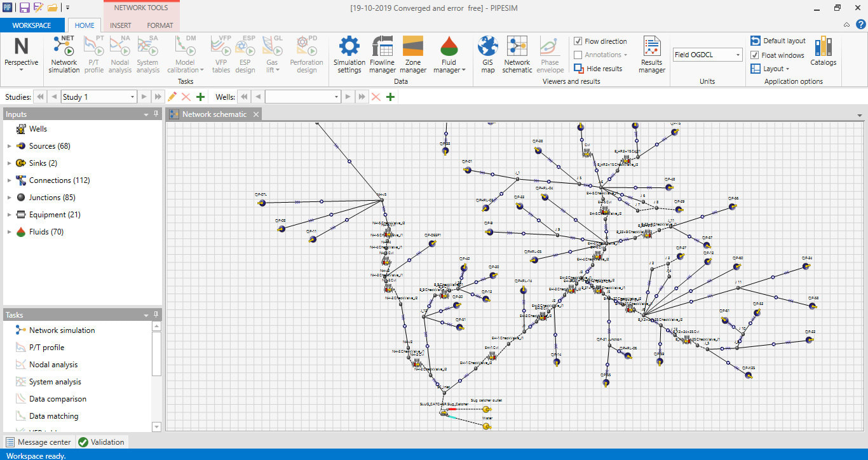Delete the current study with red X
Viewport: 868px width, 460px height.
pyautogui.click(x=186, y=97)
